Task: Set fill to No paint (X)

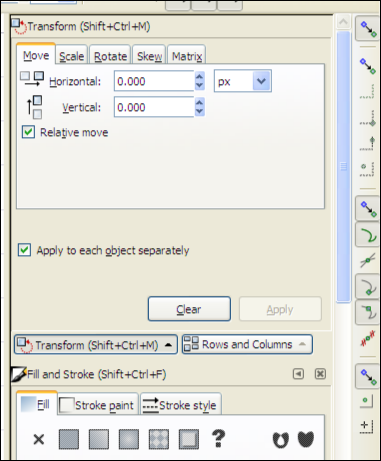Action: [x=39, y=439]
